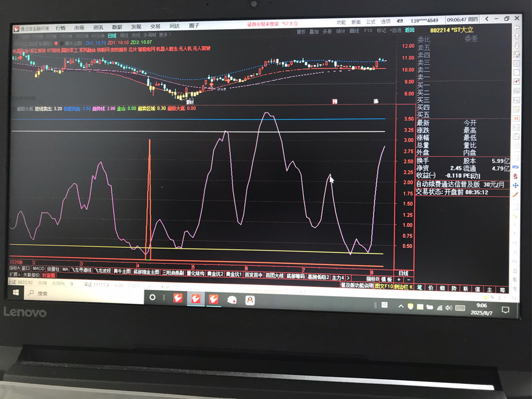Select the 倍量柱 indicator tab
The image size is (532, 399).
(53, 269)
